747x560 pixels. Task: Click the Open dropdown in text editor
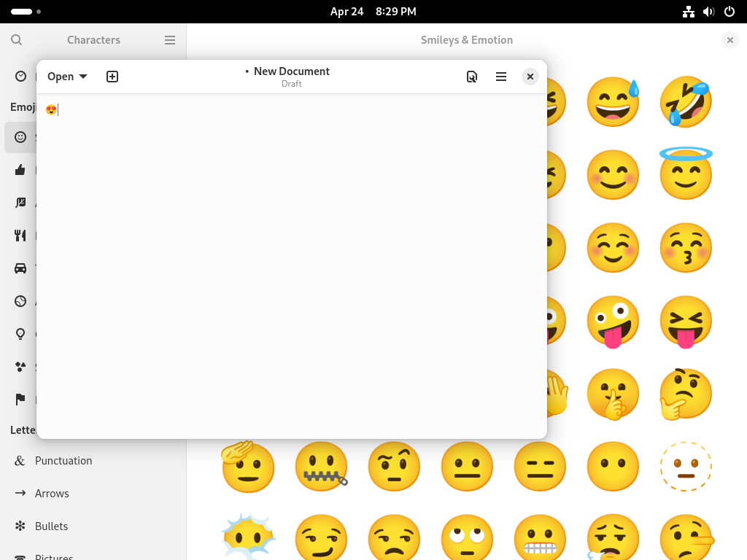click(67, 77)
